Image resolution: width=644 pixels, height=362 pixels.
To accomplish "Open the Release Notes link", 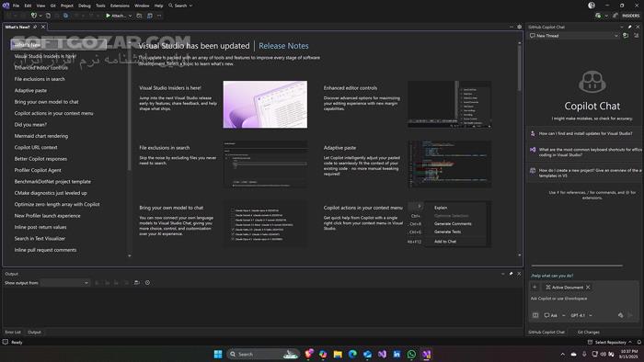I will click(283, 46).
